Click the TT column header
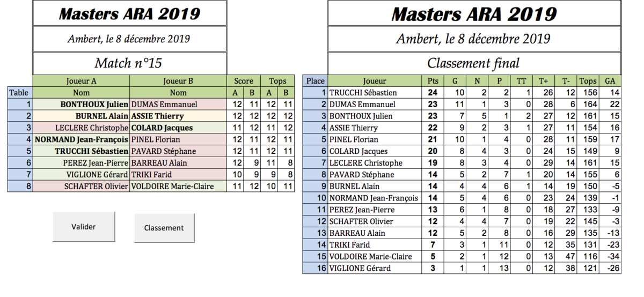The height and width of the screenshot is (297, 644). (521, 81)
